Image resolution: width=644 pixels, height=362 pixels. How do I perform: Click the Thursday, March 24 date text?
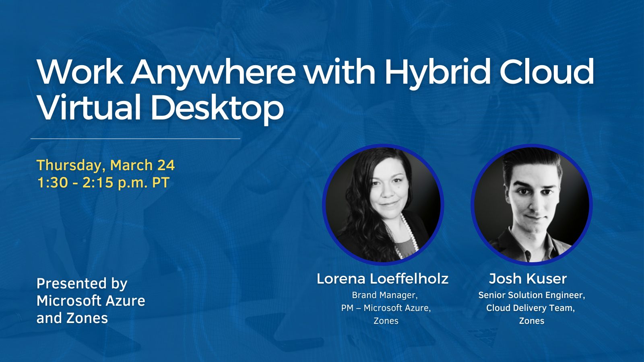click(x=107, y=165)
